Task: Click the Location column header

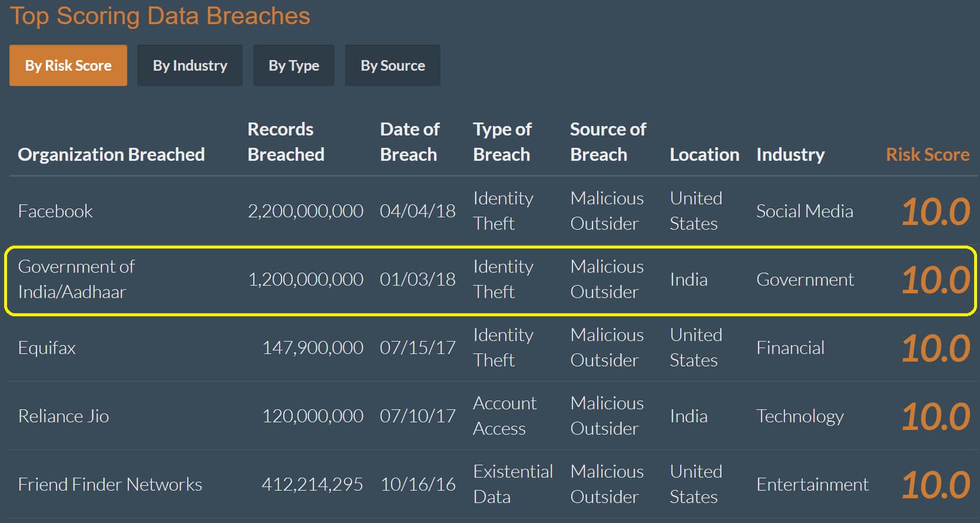Action: 704,154
